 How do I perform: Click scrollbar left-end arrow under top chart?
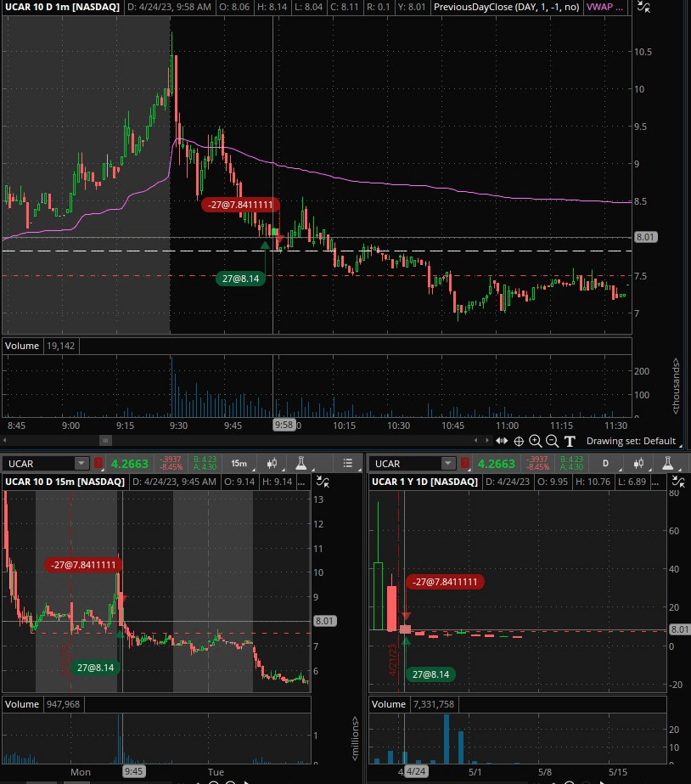pyautogui.click(x=5, y=441)
